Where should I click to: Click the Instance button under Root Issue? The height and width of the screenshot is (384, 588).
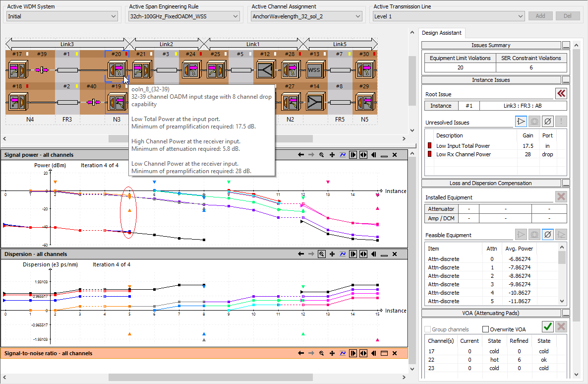point(441,106)
